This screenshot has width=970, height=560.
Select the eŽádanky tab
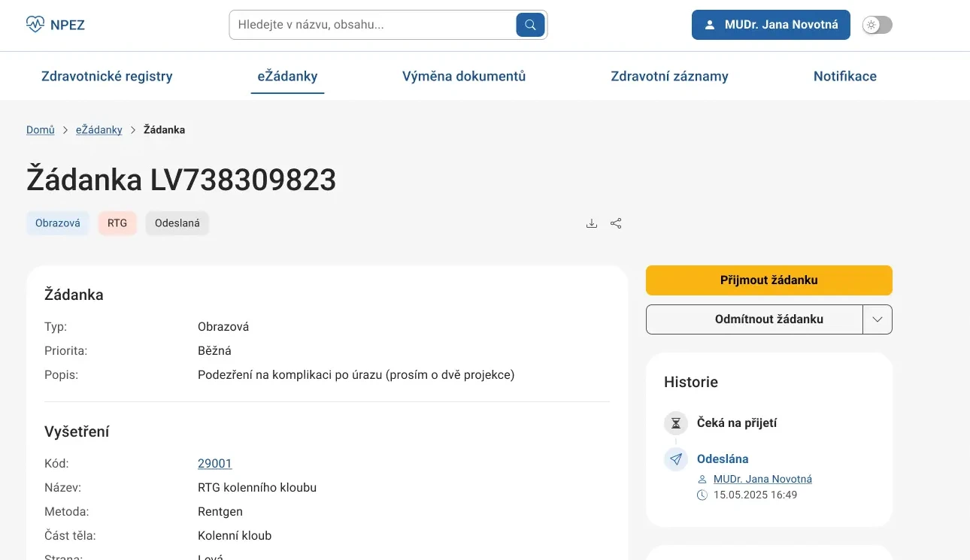(x=287, y=76)
